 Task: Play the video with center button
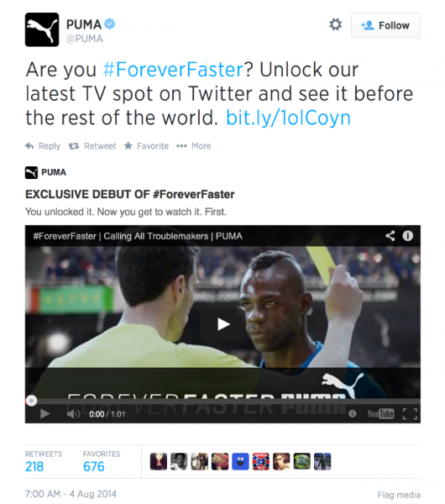coord(223,324)
